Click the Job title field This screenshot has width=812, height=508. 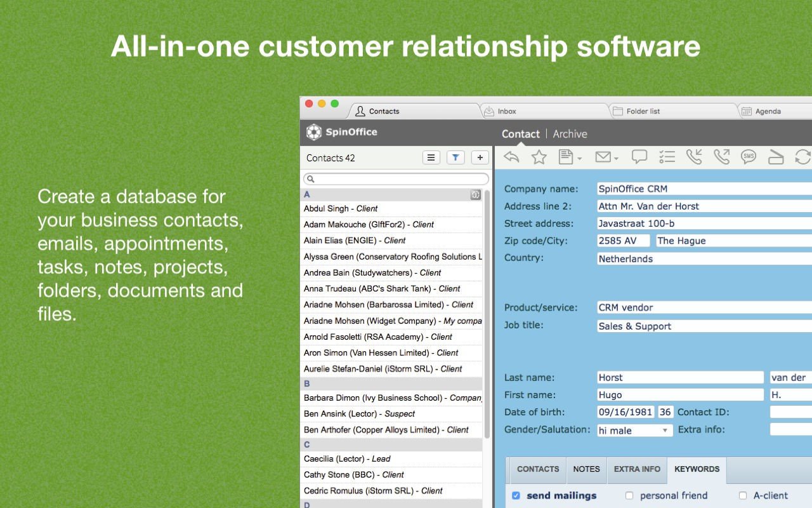tap(704, 326)
